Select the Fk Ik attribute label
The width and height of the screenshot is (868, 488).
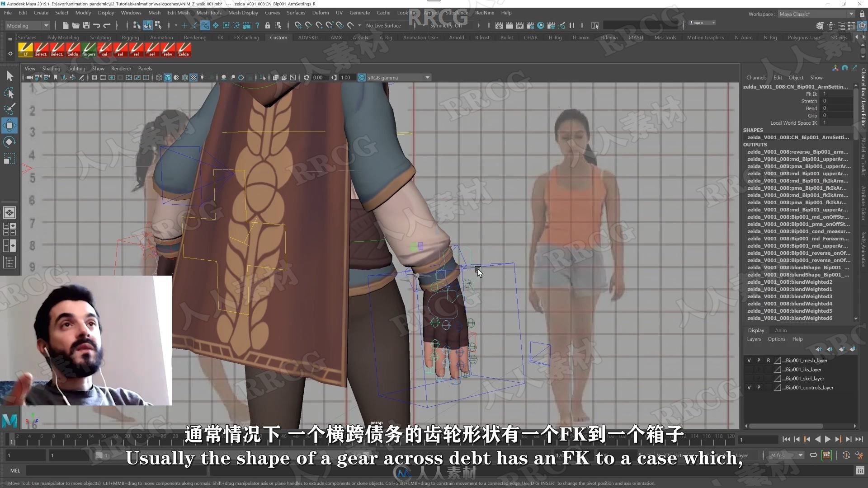(x=811, y=94)
